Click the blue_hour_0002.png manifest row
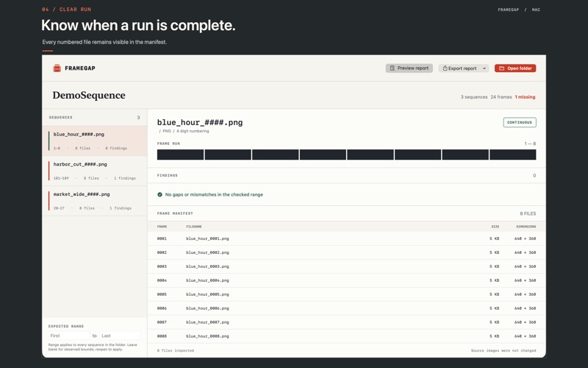Screen dimensions: 588x368 [x=346, y=252]
